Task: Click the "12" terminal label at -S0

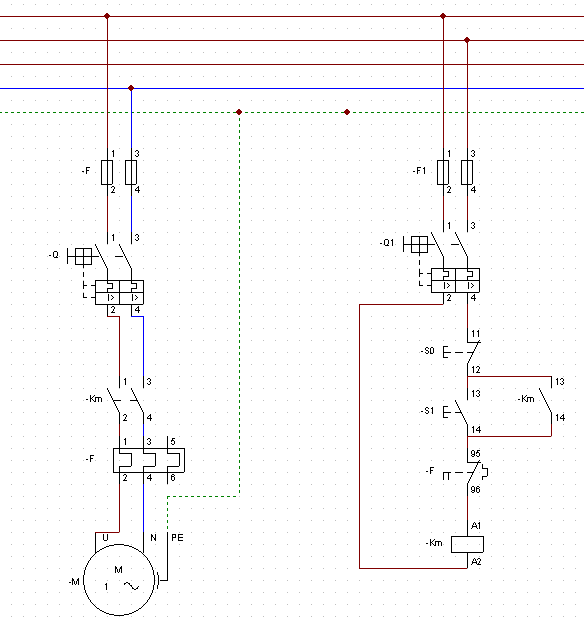Action: (x=476, y=370)
